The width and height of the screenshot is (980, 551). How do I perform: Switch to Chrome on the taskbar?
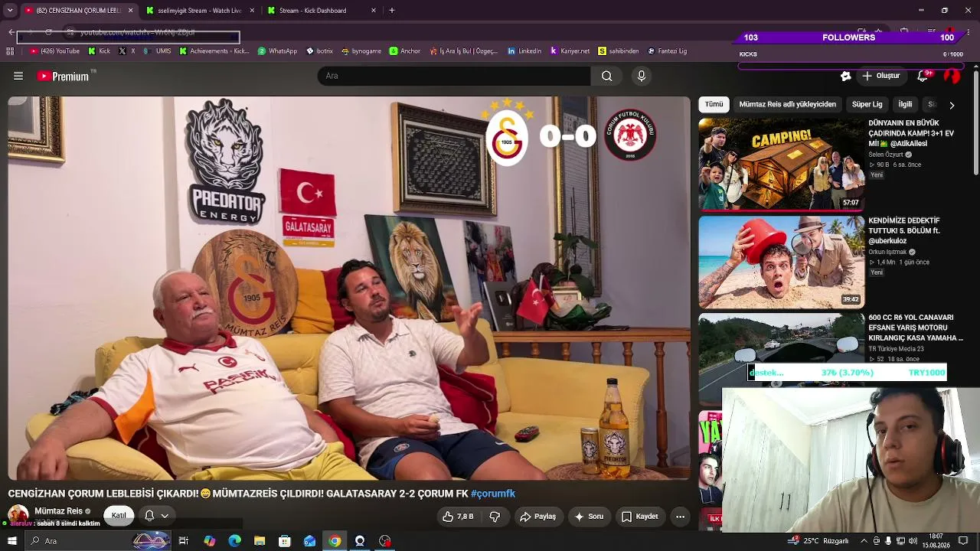(335, 541)
